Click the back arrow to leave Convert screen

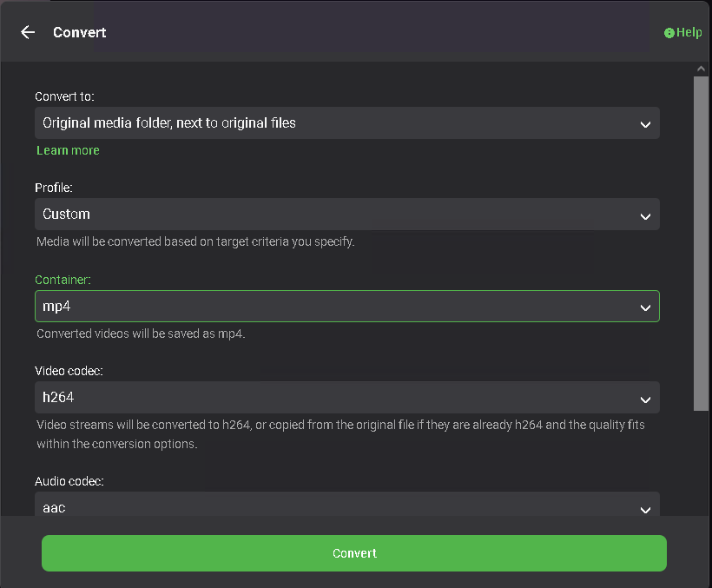click(27, 32)
